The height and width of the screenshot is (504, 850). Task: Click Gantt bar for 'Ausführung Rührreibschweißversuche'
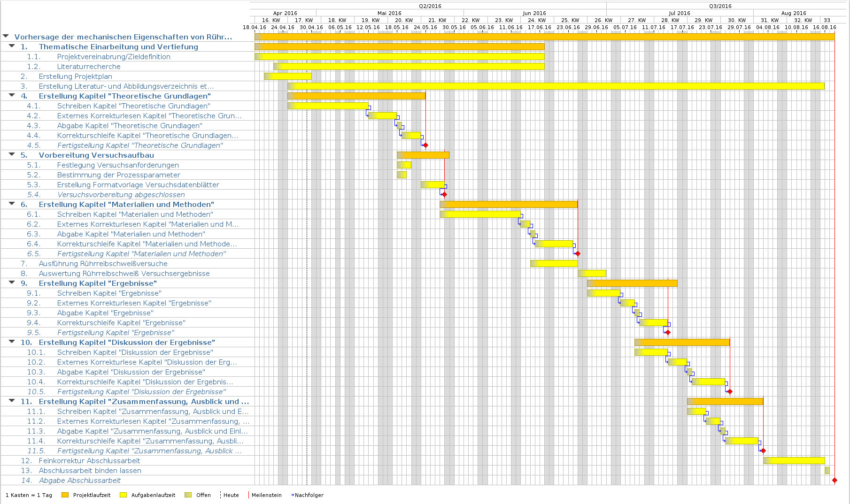[554, 264]
